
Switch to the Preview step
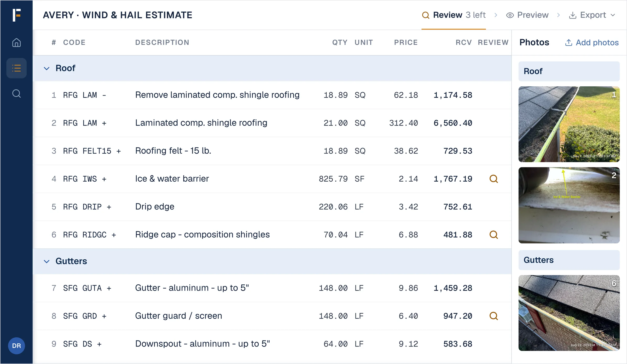pyautogui.click(x=527, y=15)
